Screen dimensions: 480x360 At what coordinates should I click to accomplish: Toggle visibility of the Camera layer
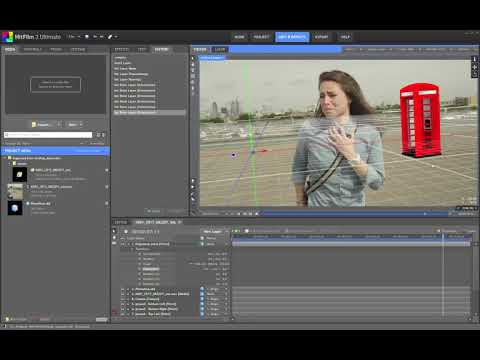[122, 299]
